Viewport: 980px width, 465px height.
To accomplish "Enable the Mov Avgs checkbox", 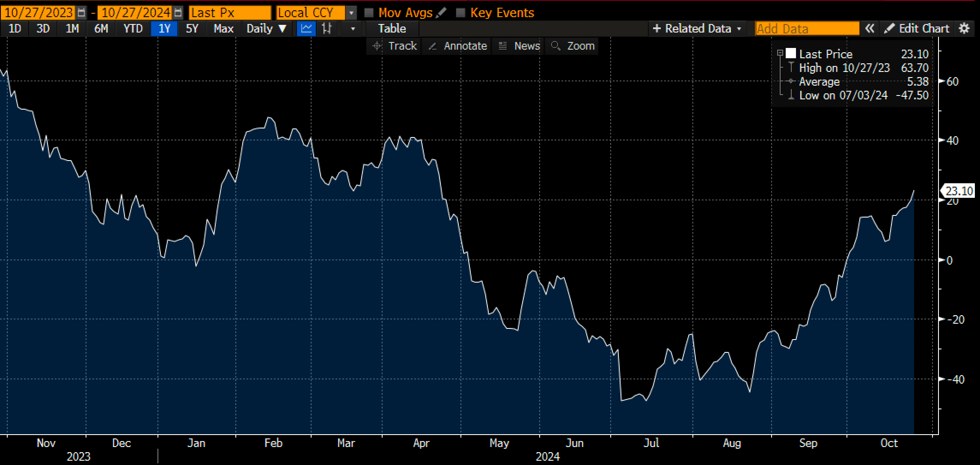I will tap(369, 13).
